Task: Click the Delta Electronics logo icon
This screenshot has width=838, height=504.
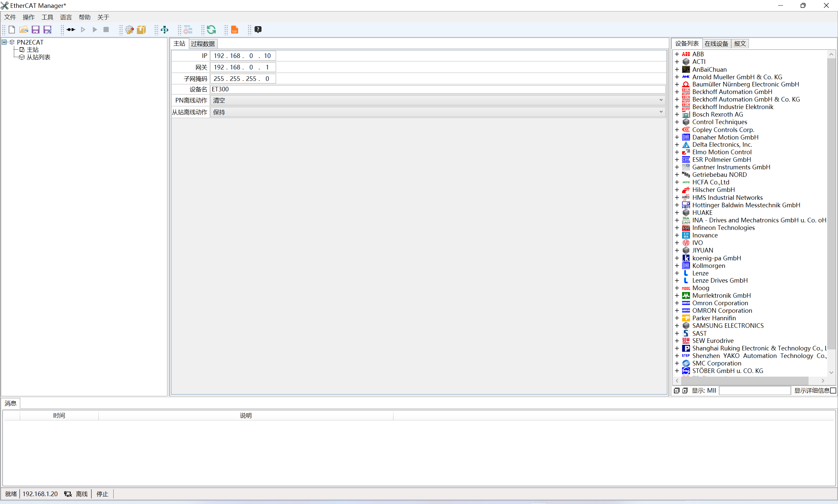Action: (686, 145)
